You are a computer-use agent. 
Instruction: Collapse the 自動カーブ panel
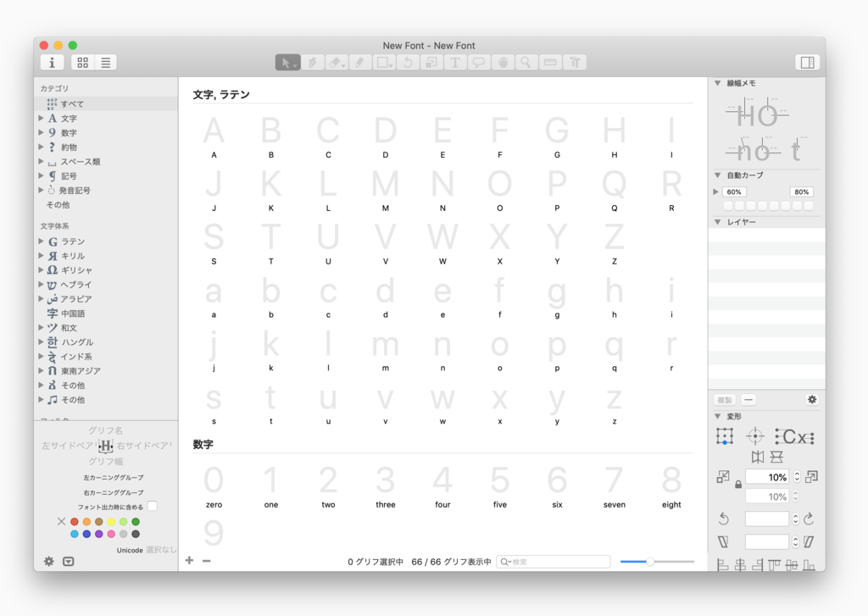717,175
